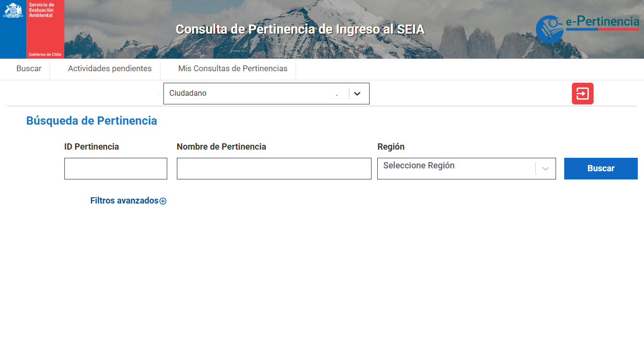
Task: Click the plus icon beside Filtros avanzados
Action: [163, 201]
